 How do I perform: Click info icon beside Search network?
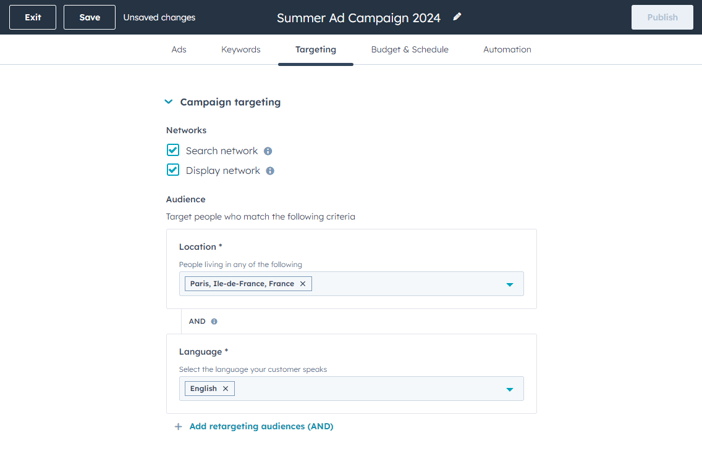(x=268, y=151)
